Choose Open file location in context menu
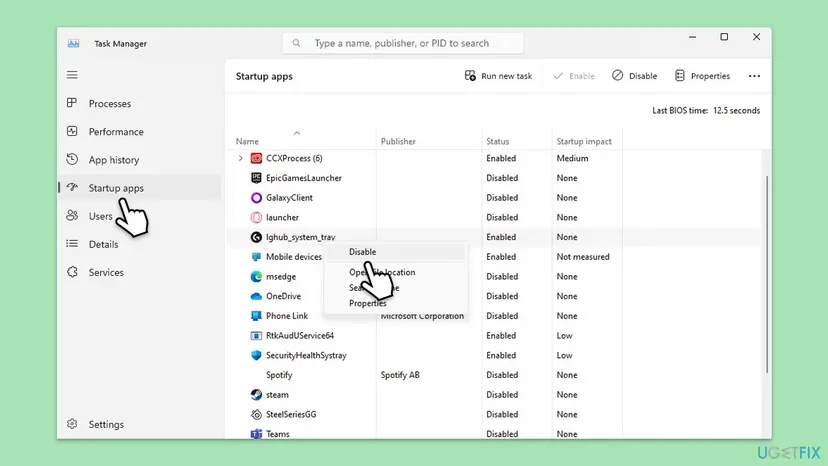828x466 pixels. tap(382, 272)
